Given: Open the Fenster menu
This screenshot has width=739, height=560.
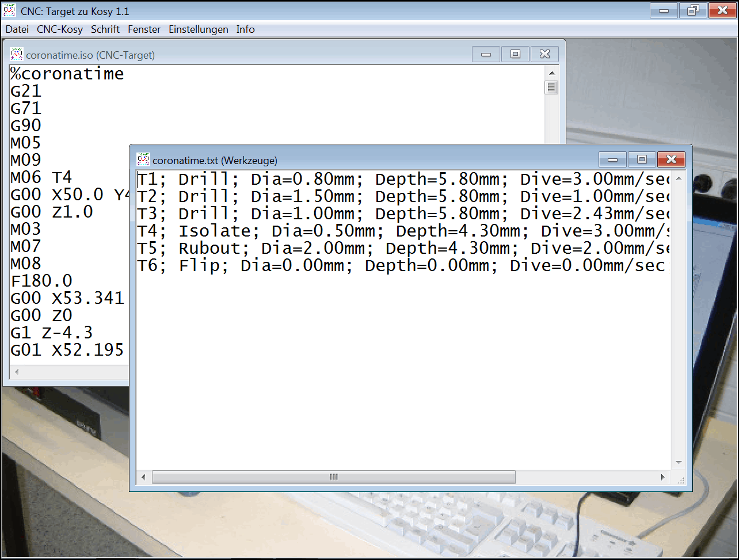Looking at the screenshot, I should click(x=144, y=29).
